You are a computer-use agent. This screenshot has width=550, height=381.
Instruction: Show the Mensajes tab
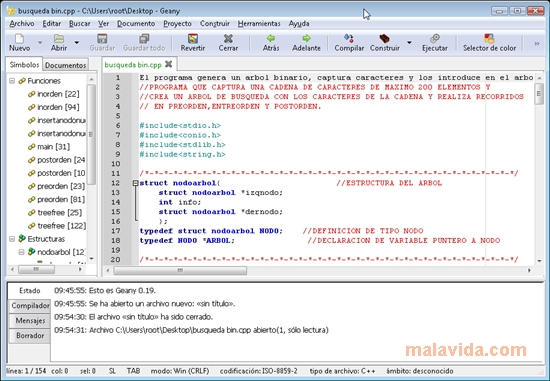point(30,321)
